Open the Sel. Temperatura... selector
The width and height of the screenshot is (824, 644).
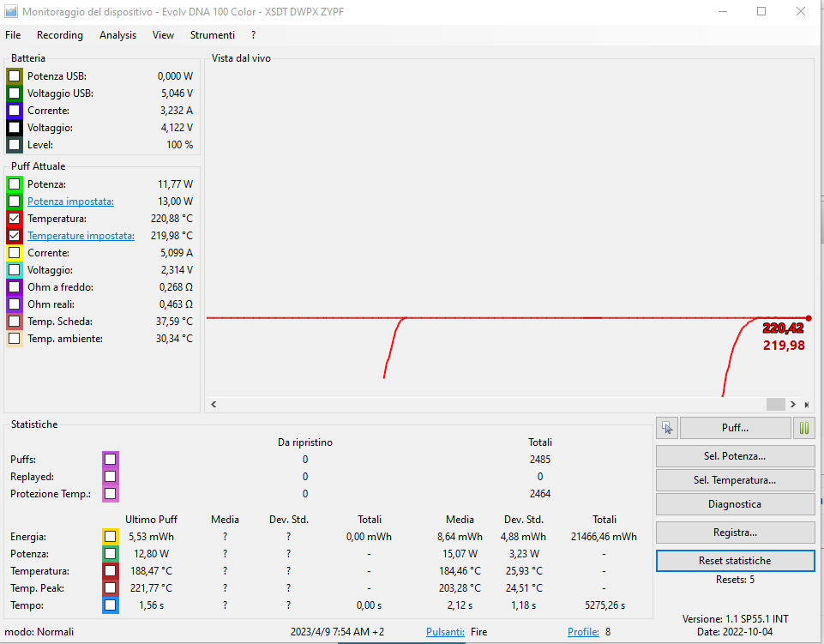[x=735, y=480]
